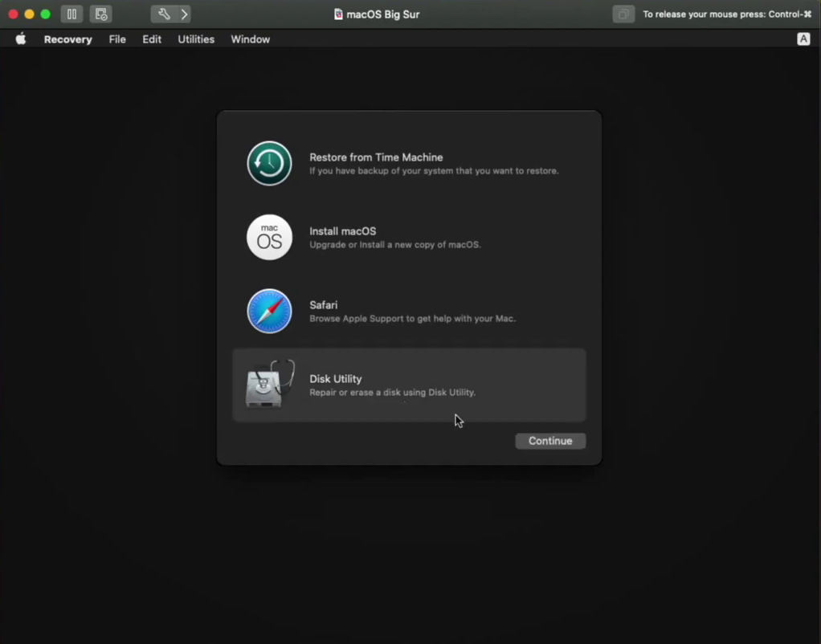Click the green full-screen window button
The width and height of the screenshot is (821, 644).
point(46,14)
